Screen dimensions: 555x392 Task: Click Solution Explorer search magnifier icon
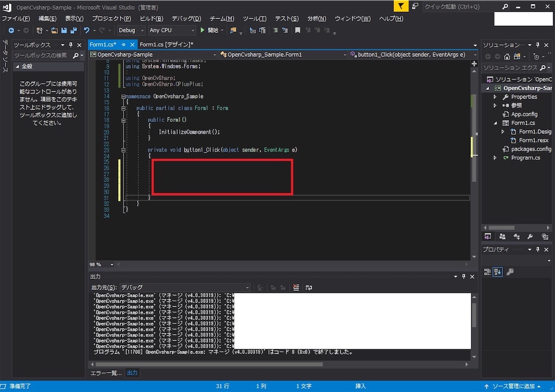(x=543, y=68)
